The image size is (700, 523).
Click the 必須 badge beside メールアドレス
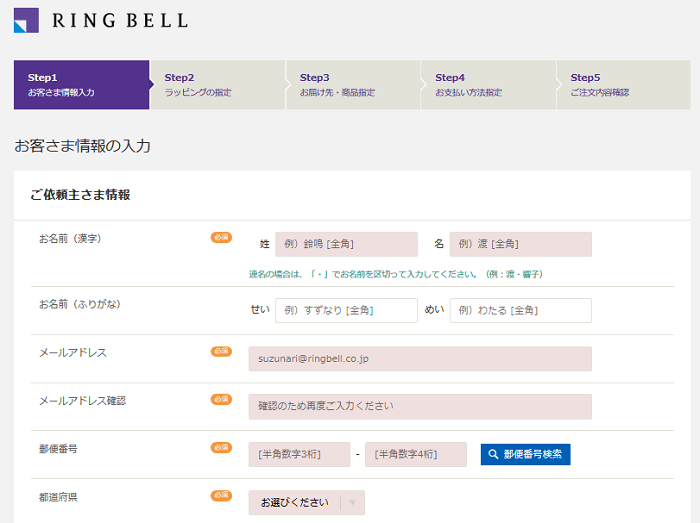221,352
